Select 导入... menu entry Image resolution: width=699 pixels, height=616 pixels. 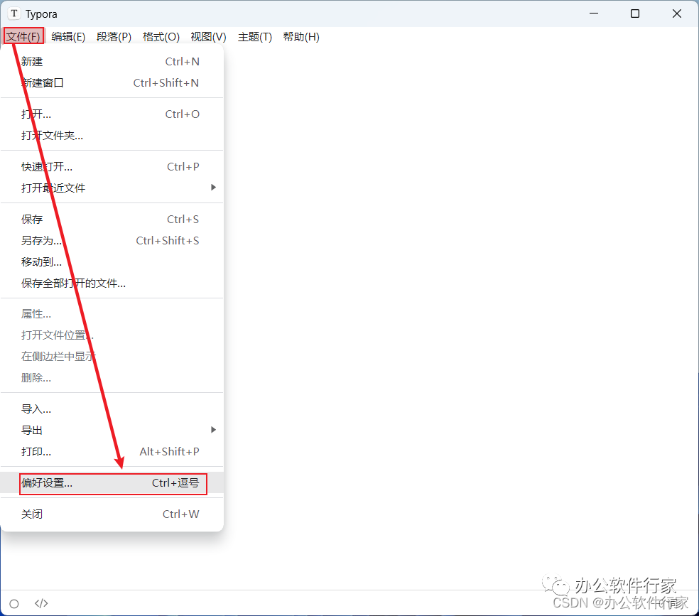point(112,409)
